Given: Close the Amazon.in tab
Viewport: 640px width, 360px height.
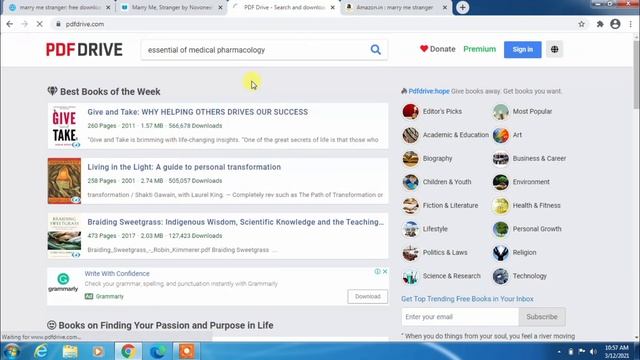Looking at the screenshot, I should pyautogui.click(x=445, y=7).
